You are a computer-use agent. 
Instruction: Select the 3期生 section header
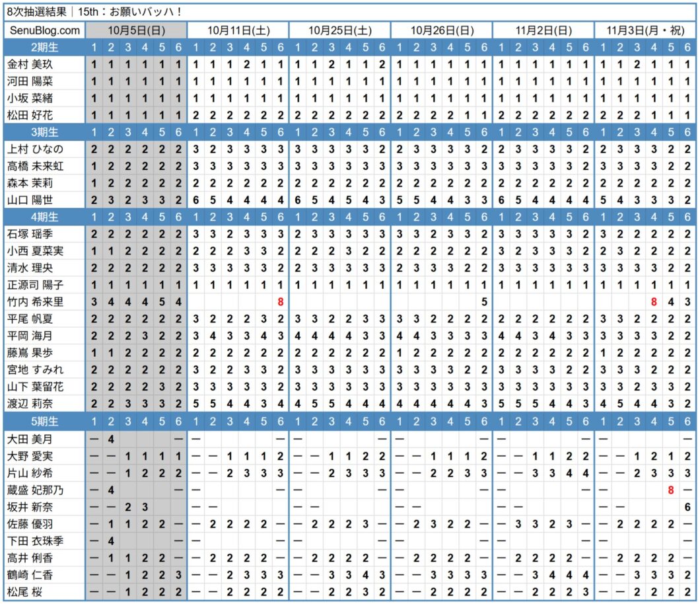(45, 132)
